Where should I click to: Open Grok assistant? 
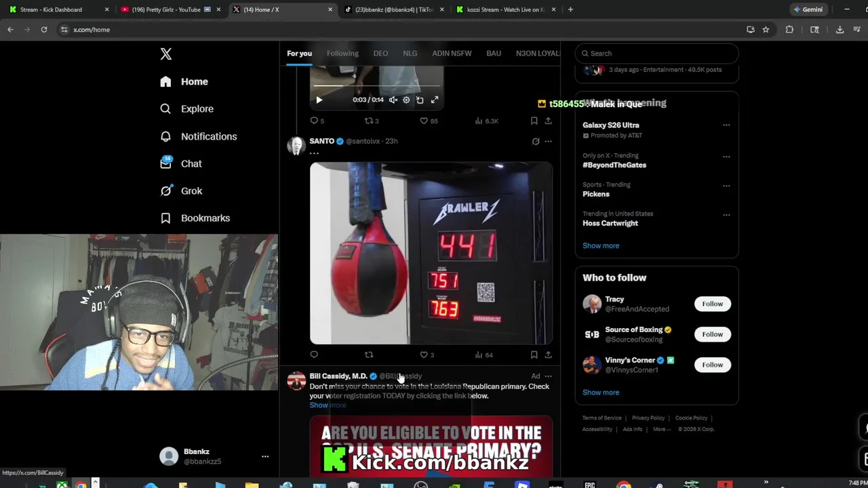pyautogui.click(x=181, y=190)
